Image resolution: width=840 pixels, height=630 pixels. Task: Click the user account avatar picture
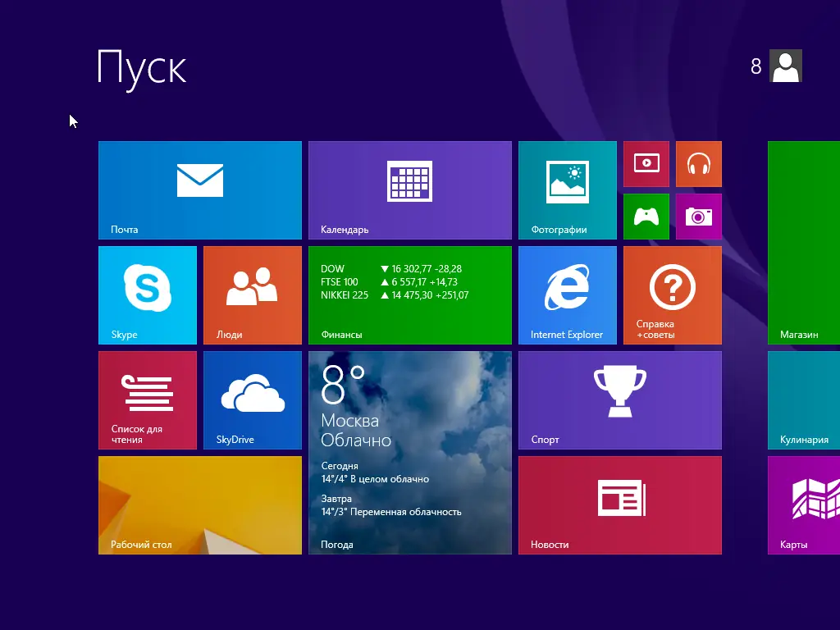(785, 66)
